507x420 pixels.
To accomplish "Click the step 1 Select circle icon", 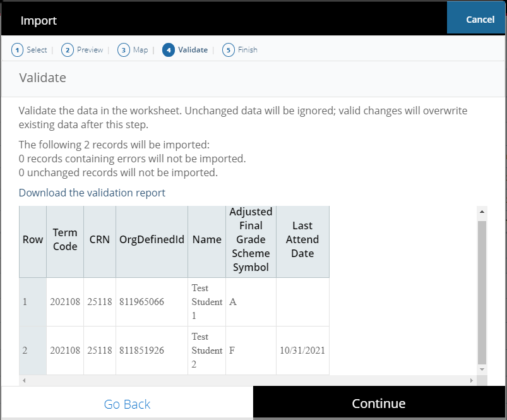I will [x=18, y=49].
